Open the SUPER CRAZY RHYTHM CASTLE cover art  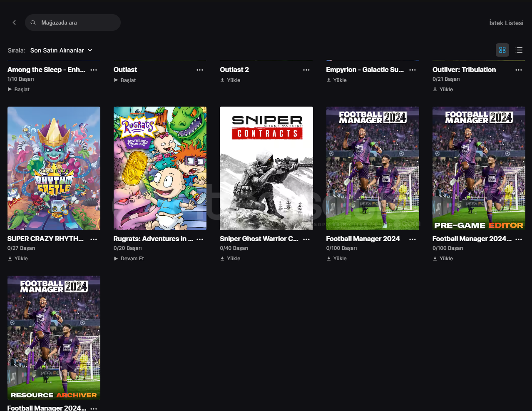click(x=54, y=168)
